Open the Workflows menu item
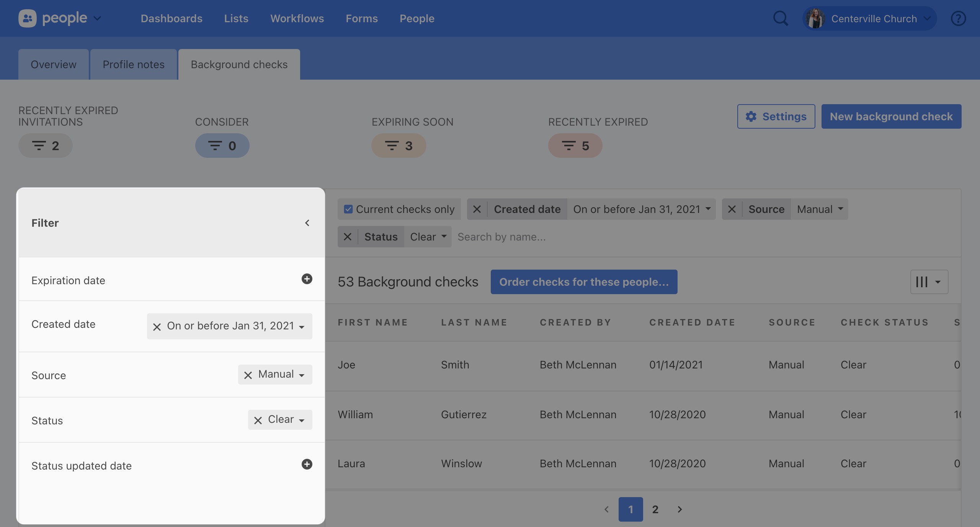 [297, 18]
